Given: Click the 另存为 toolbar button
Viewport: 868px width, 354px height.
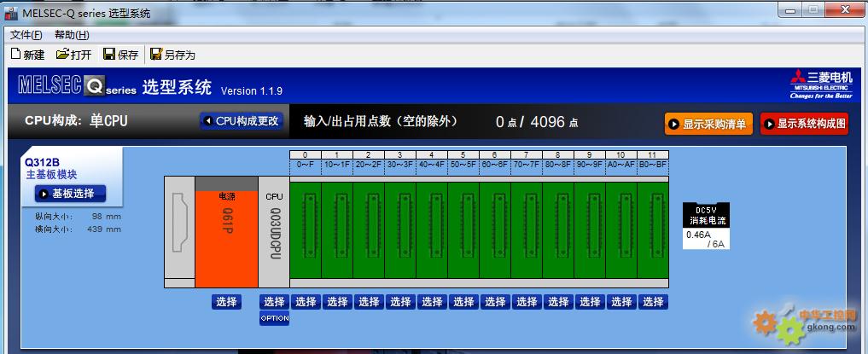Looking at the screenshot, I should [172, 55].
